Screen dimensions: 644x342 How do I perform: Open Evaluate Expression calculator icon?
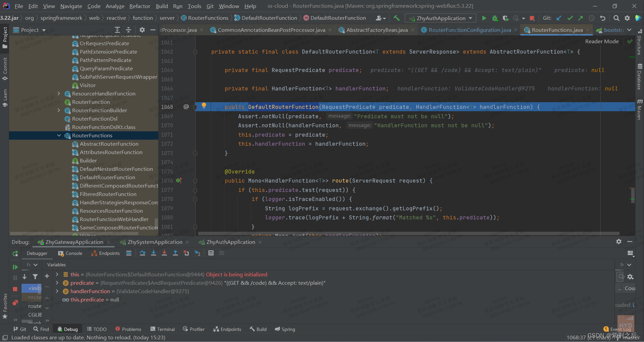coord(211,253)
